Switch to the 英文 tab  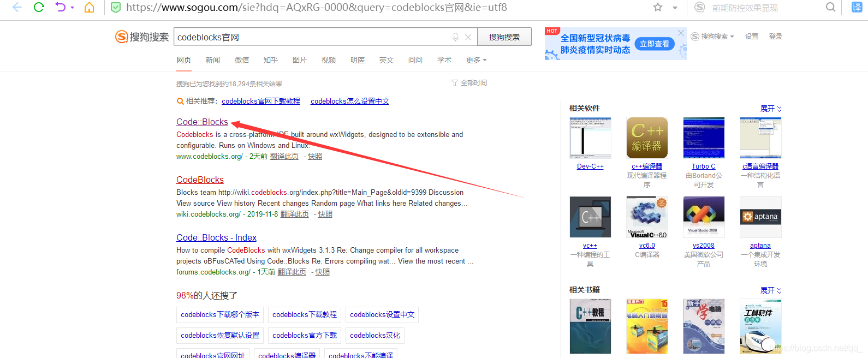click(387, 60)
